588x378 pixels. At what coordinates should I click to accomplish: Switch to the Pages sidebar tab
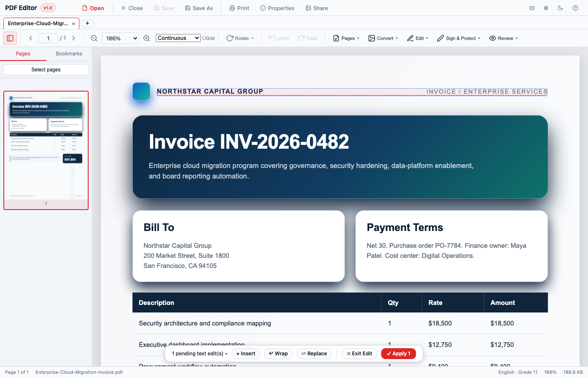(23, 54)
